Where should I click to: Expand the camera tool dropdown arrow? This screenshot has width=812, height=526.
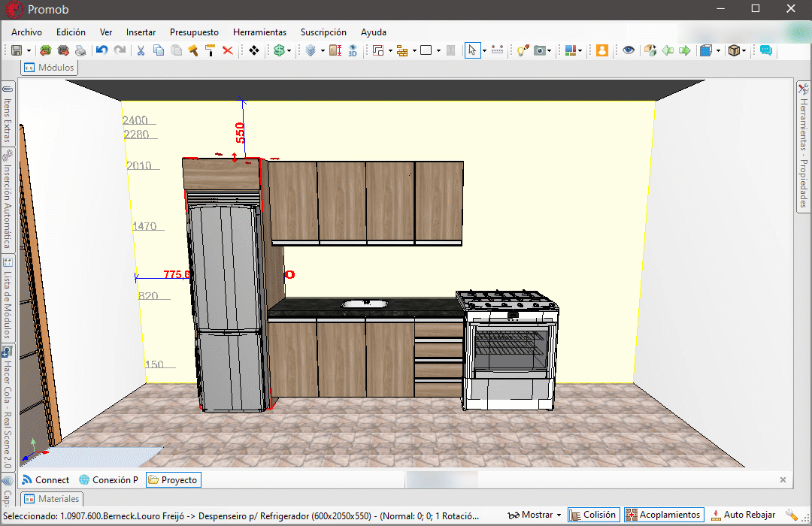(x=550, y=51)
